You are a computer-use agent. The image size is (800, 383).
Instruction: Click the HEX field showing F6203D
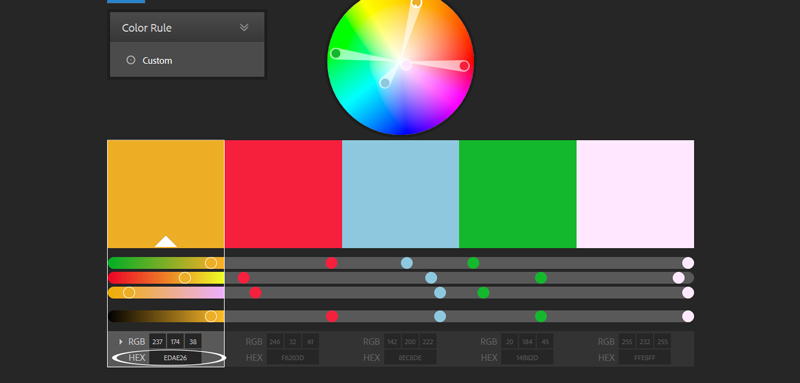(292, 358)
